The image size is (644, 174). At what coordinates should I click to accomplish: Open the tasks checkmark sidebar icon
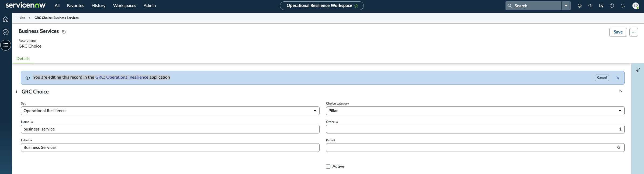pos(6,32)
